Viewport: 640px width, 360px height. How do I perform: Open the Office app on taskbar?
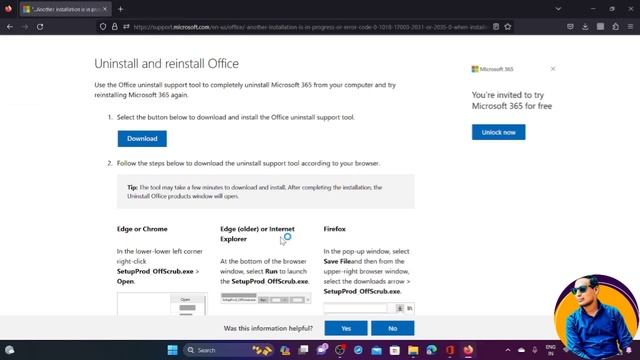450,350
